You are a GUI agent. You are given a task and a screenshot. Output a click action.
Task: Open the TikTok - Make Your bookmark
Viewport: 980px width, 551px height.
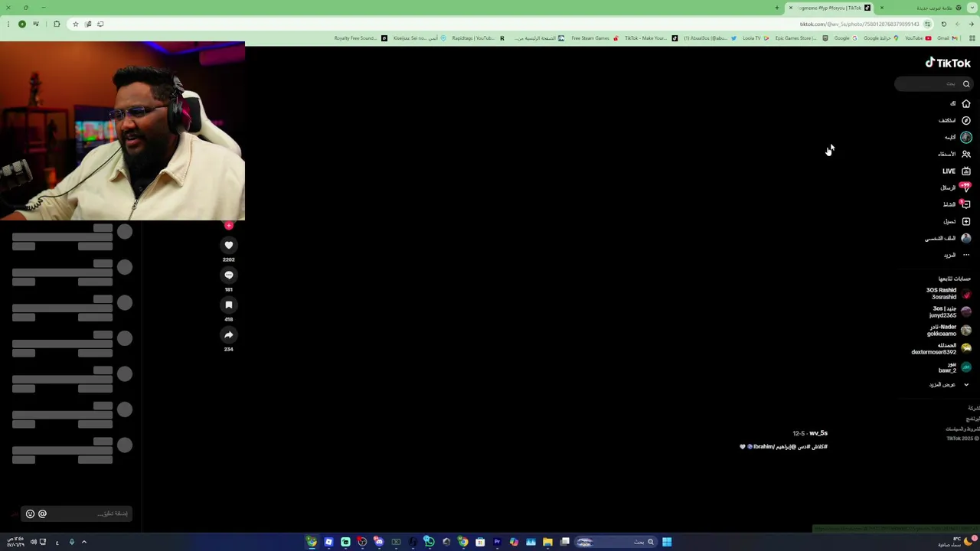pyautogui.click(x=651, y=38)
